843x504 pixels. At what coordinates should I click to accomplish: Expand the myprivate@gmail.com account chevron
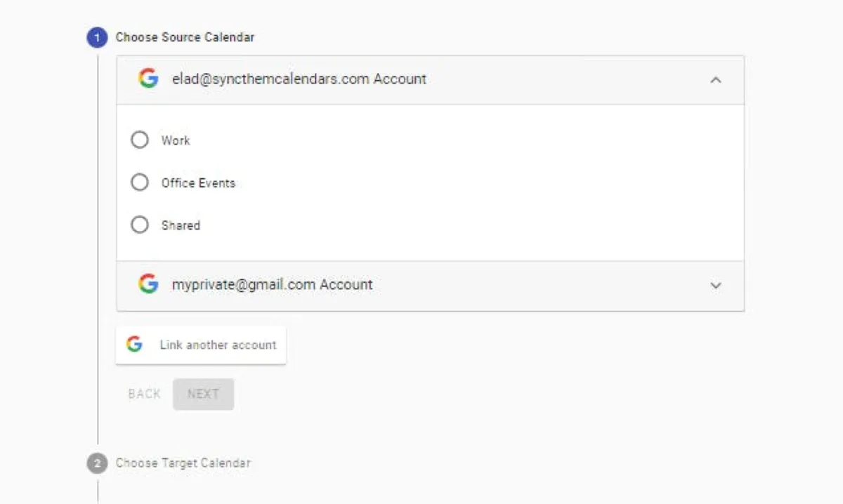pos(716,286)
